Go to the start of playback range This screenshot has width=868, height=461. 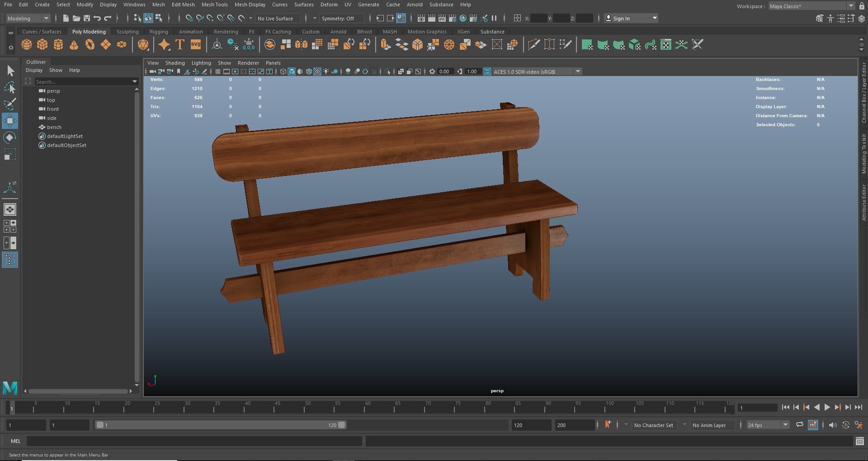pos(785,408)
